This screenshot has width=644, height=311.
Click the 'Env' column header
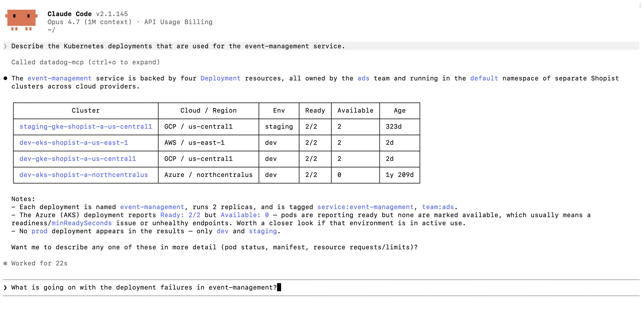tap(279, 110)
